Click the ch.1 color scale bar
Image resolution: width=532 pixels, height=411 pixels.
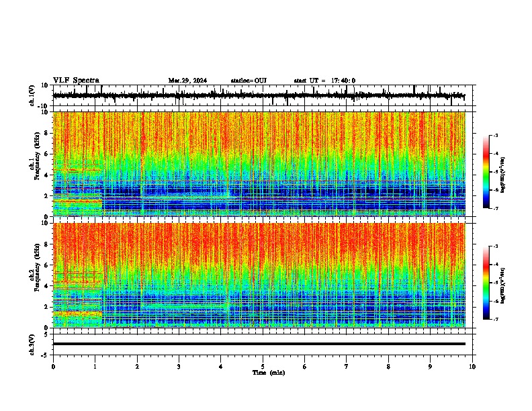(486, 172)
